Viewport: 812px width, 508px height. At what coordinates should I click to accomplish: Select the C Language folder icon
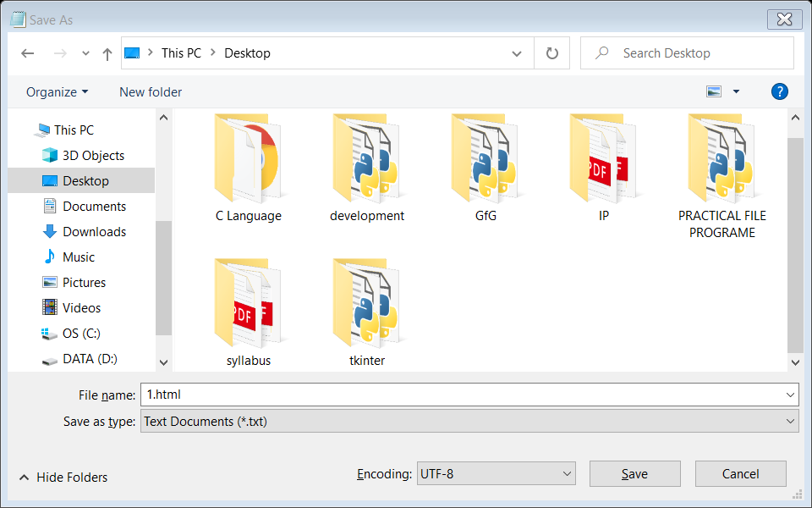(x=249, y=158)
